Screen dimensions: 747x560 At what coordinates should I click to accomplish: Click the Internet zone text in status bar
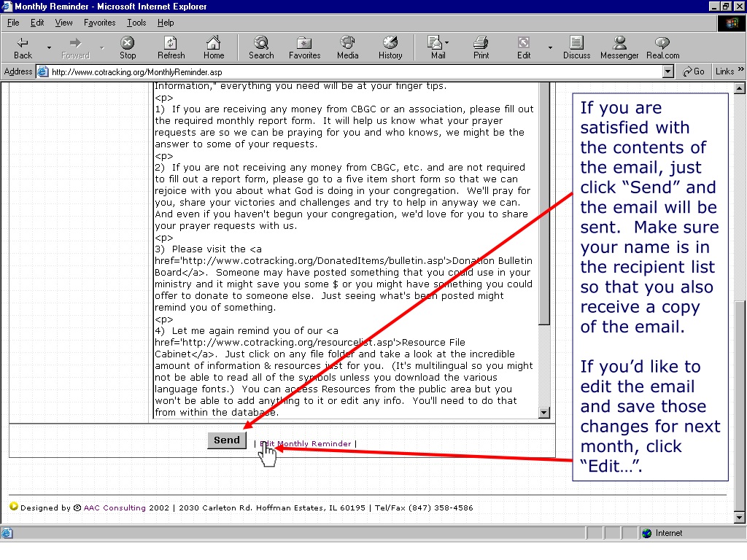[x=668, y=533]
